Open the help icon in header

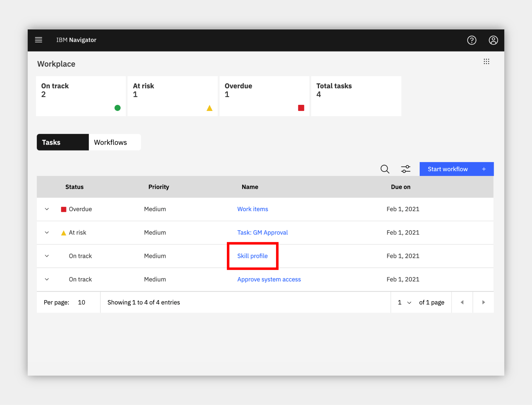point(472,40)
